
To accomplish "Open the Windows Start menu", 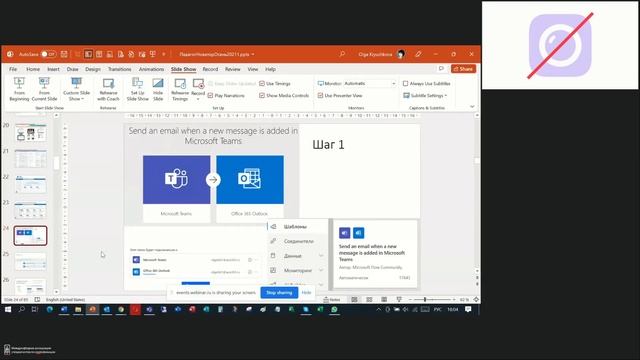I will 8,310.
